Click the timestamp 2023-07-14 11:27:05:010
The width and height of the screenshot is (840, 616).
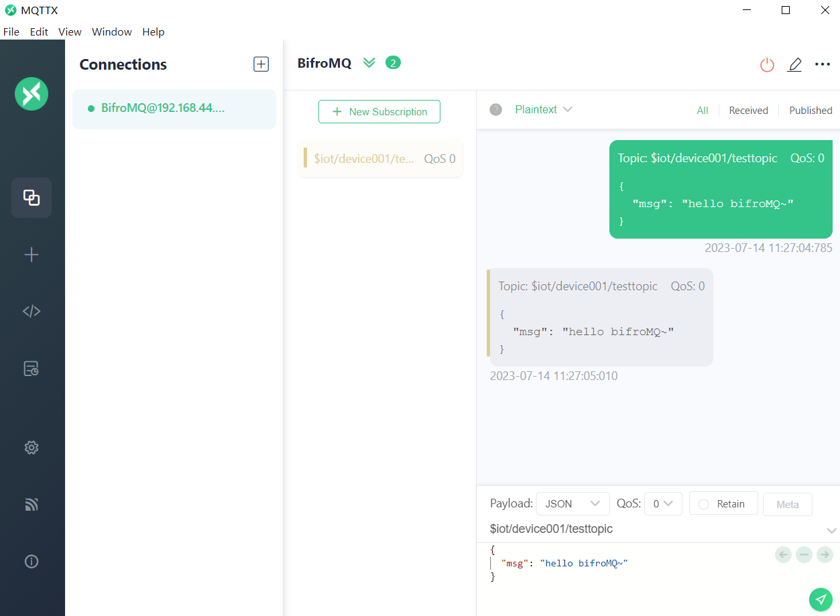(554, 376)
